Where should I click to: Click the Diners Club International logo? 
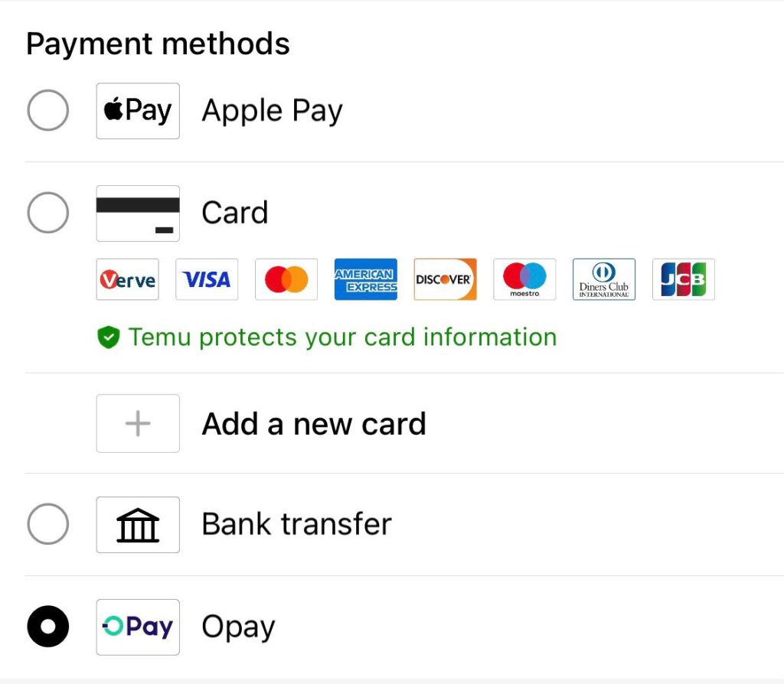[604, 279]
